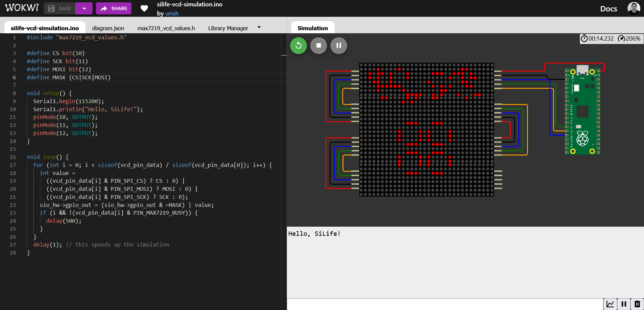Click the Wokwi logo
644x310 pixels.
pyautogui.click(x=22, y=8)
